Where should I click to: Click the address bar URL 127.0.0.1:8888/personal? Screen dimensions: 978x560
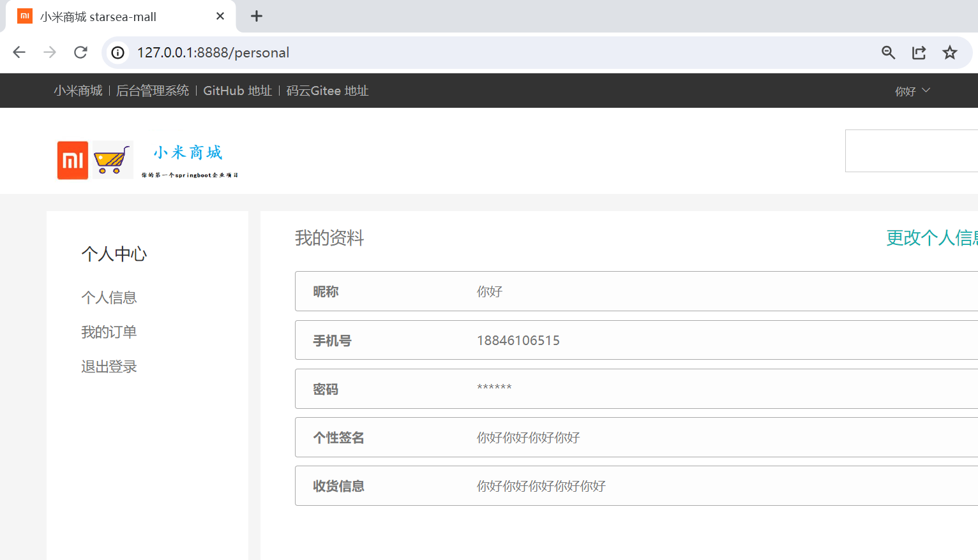pyautogui.click(x=213, y=52)
